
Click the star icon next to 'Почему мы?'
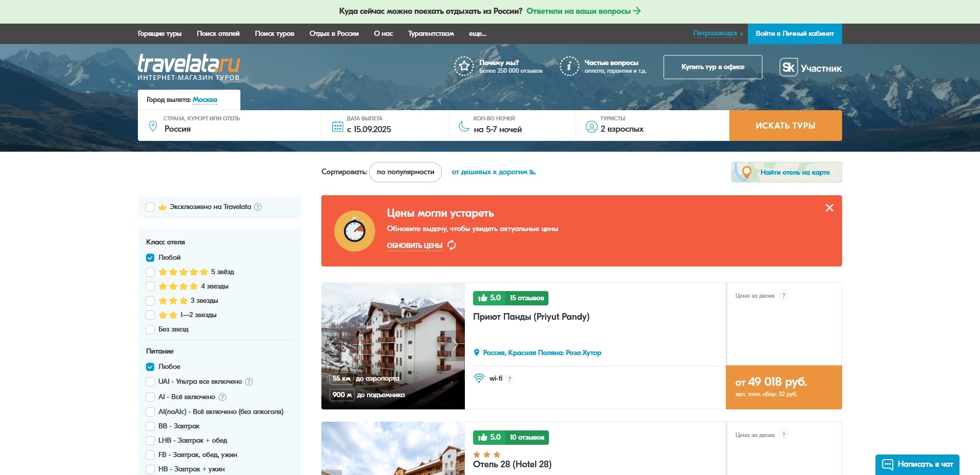tap(464, 66)
